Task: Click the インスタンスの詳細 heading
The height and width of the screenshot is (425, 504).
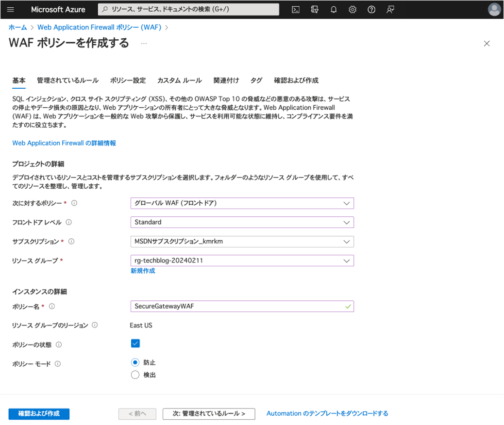Action: click(x=39, y=292)
